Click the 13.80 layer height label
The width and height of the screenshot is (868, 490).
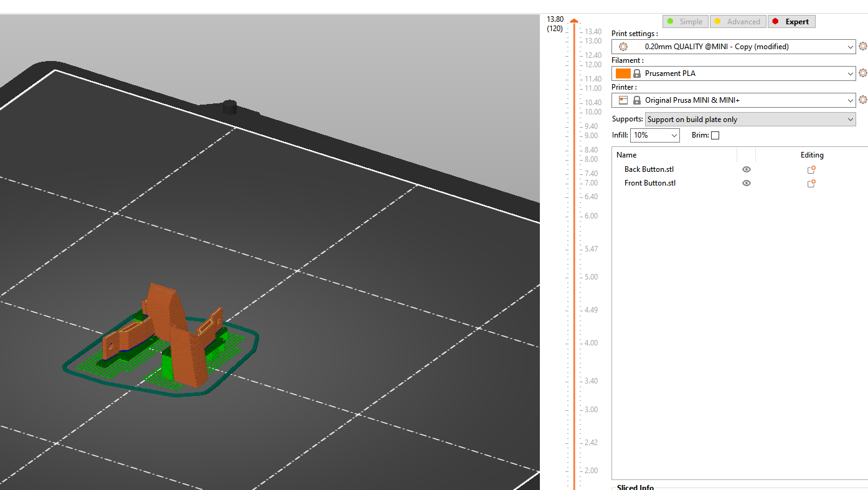click(555, 19)
